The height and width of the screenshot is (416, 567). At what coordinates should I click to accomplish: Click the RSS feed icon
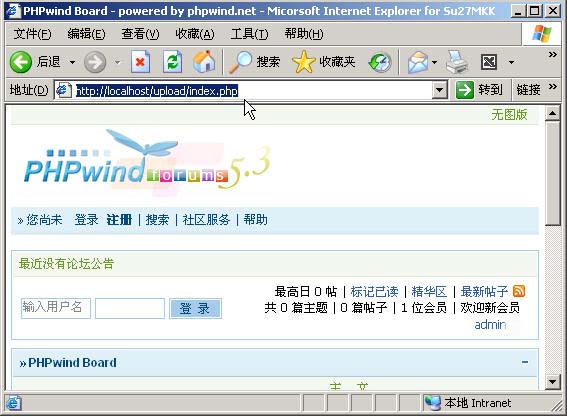[519, 291]
